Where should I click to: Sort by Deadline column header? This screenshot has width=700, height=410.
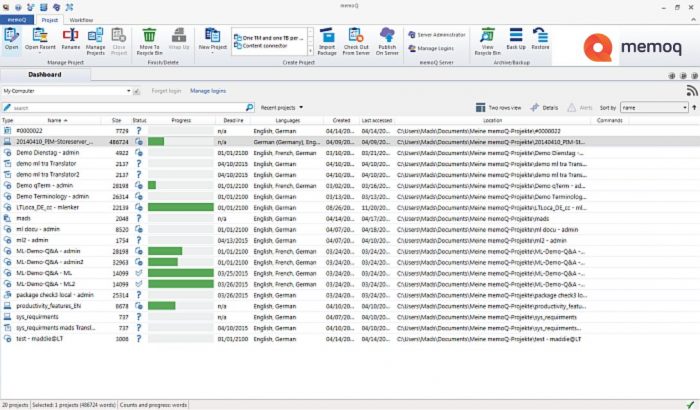click(233, 120)
